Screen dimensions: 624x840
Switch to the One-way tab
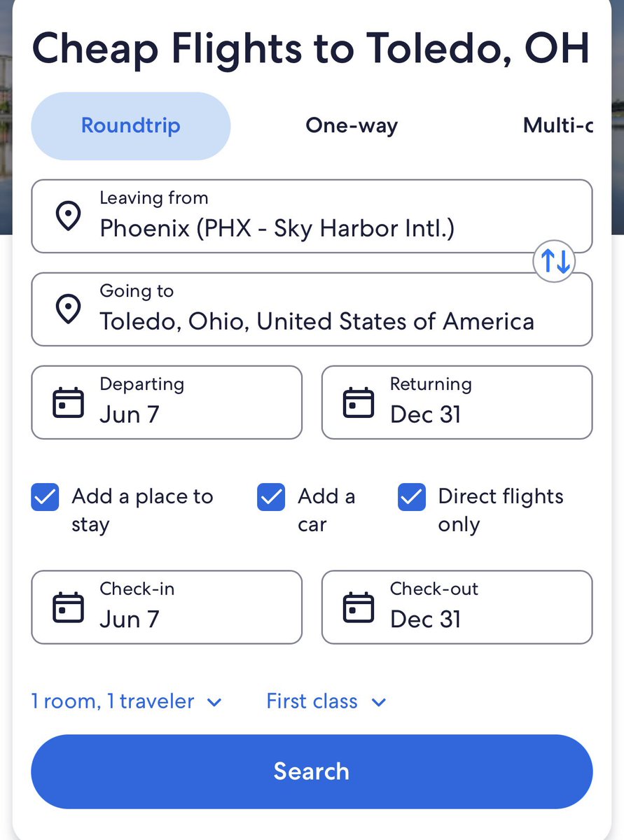[352, 126]
